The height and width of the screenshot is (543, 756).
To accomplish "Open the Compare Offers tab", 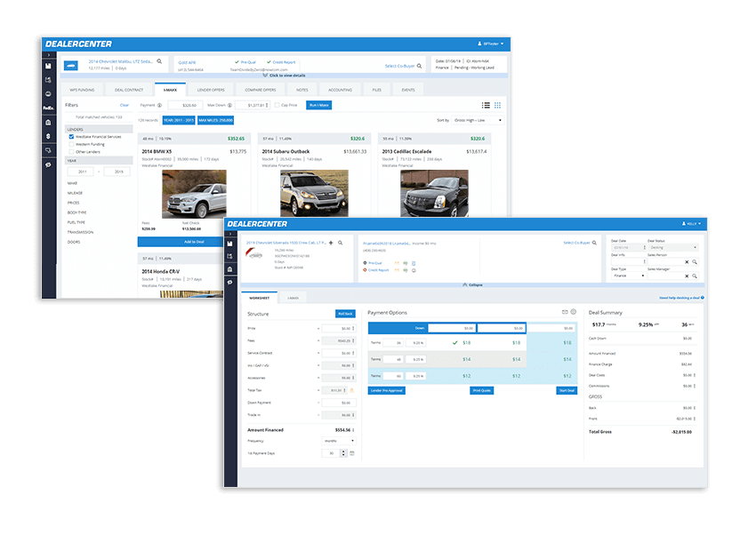I will click(x=261, y=90).
